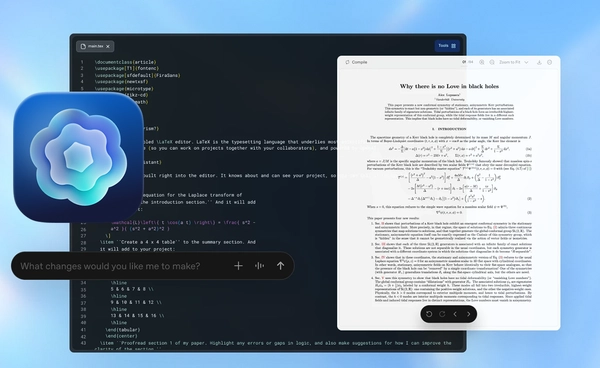Viewport: 600px width, 368px height.
Task: Click the Compile button in preview
Action: pyautogui.click(x=356, y=62)
